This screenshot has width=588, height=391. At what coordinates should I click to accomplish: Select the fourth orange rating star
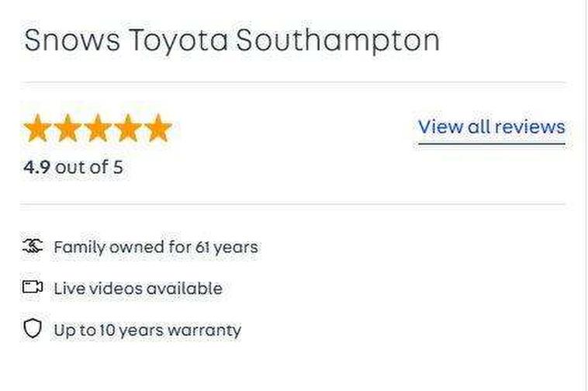pyautogui.click(x=127, y=129)
